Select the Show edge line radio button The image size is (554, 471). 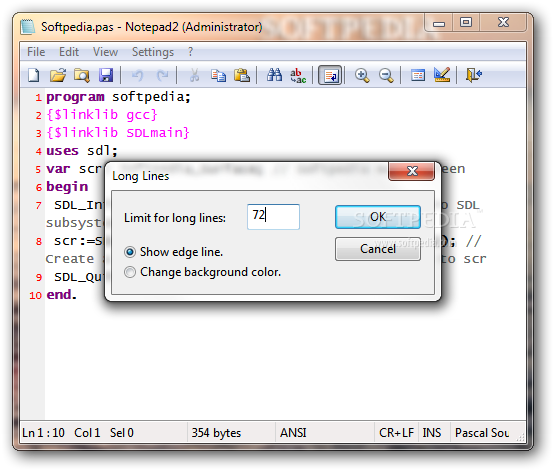(130, 252)
